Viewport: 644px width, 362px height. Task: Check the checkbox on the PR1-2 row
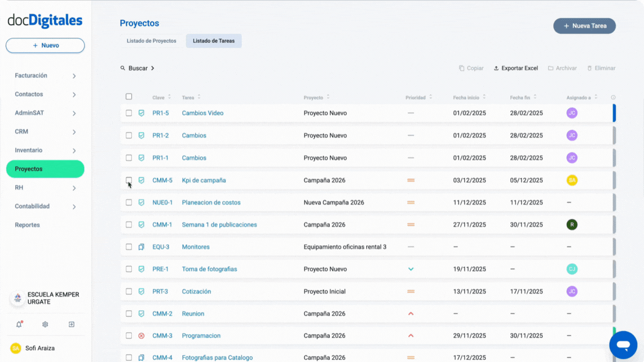pos(129,135)
